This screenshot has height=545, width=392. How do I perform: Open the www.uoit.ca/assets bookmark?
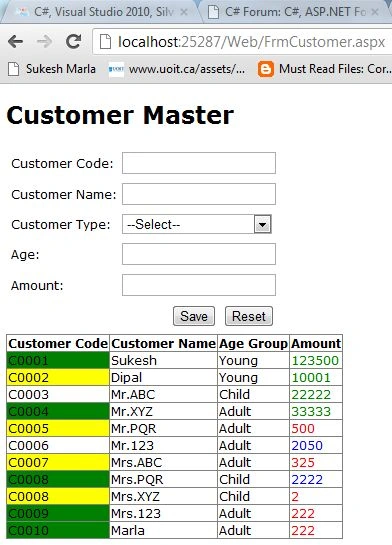(177, 69)
